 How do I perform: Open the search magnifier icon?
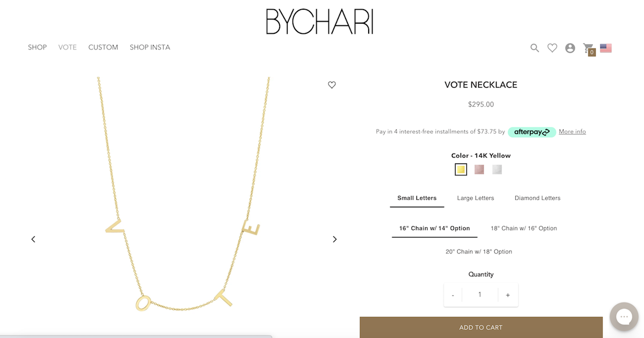pyautogui.click(x=535, y=48)
